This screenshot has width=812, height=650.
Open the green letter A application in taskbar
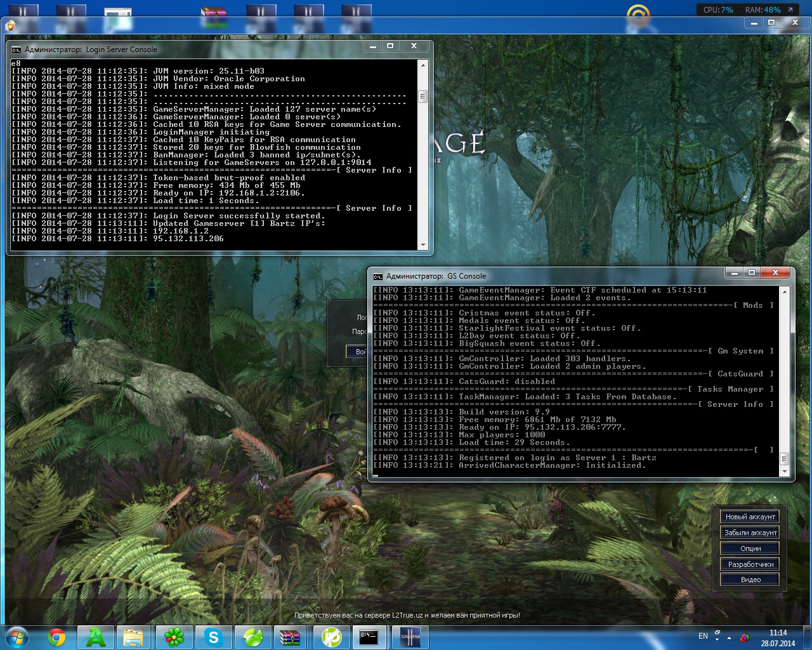(x=96, y=637)
